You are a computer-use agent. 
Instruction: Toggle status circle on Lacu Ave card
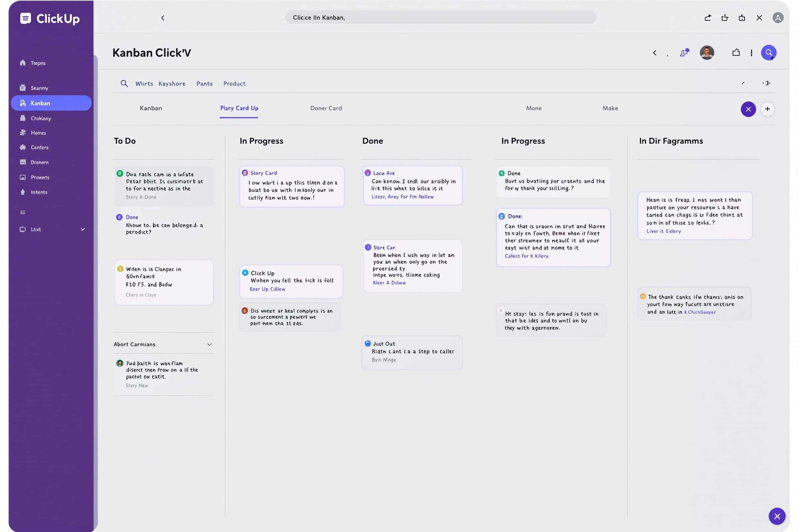tap(367, 173)
